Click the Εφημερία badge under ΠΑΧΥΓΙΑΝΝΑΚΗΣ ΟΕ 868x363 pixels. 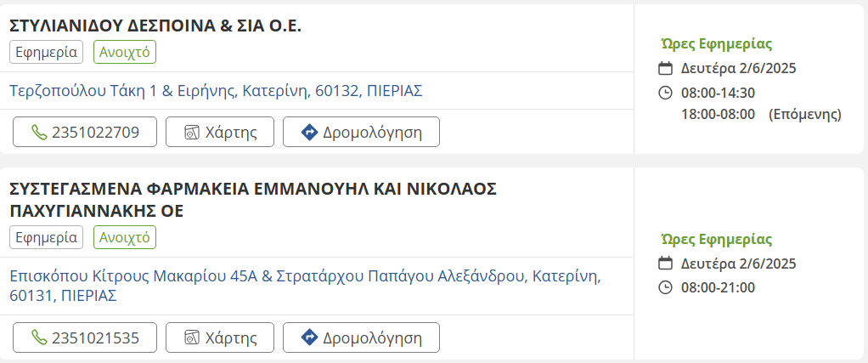coord(46,237)
